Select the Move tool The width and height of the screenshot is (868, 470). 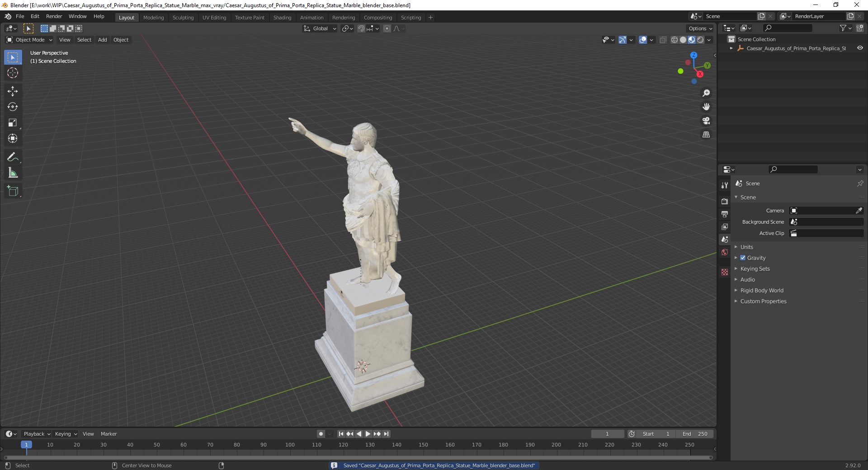[13, 91]
